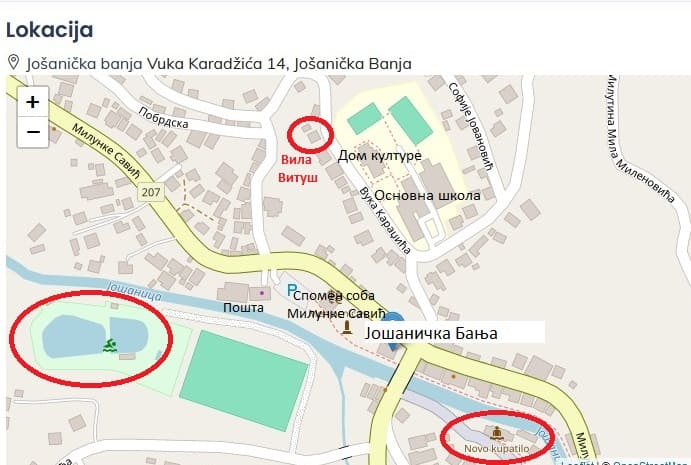Select the Novo kupatilo bath icon
Image resolution: width=691 pixels, height=465 pixels.
pos(497,433)
